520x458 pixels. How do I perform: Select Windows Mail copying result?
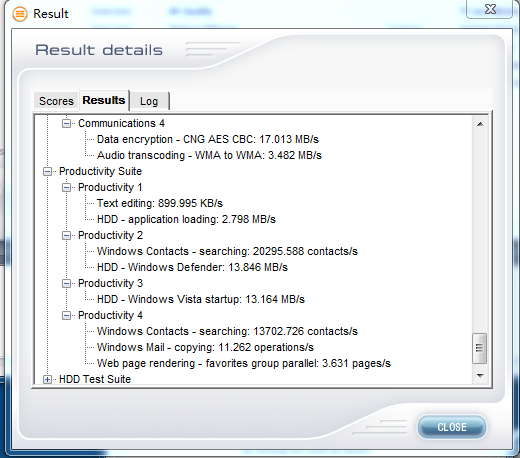click(205, 347)
